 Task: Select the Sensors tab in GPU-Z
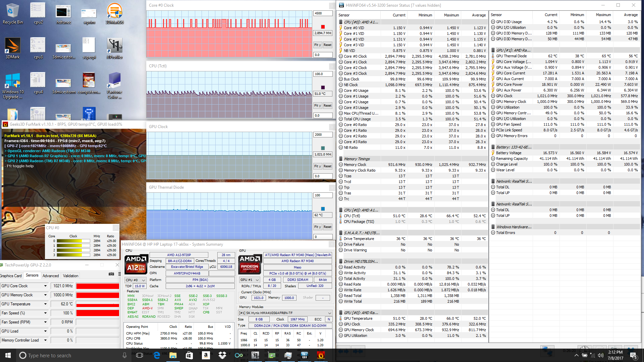pos(32,276)
